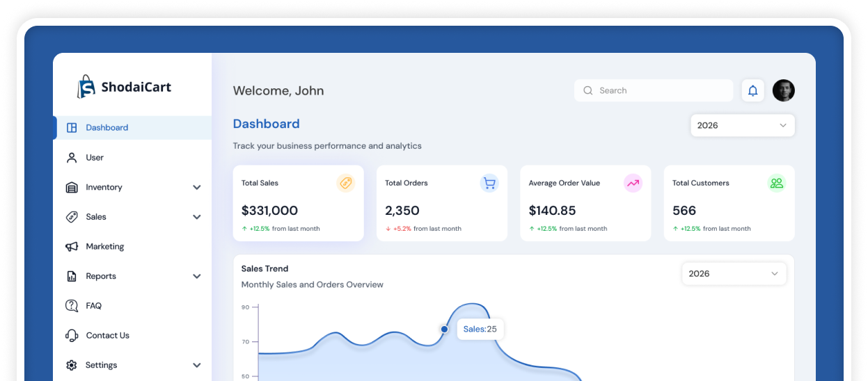This screenshot has height=381, width=868.
Task: Expand the Inventory submenu chevron
Action: tap(197, 188)
